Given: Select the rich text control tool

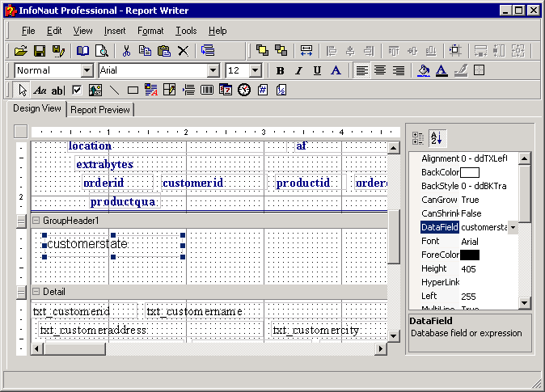Looking at the screenshot, I should click(x=151, y=91).
